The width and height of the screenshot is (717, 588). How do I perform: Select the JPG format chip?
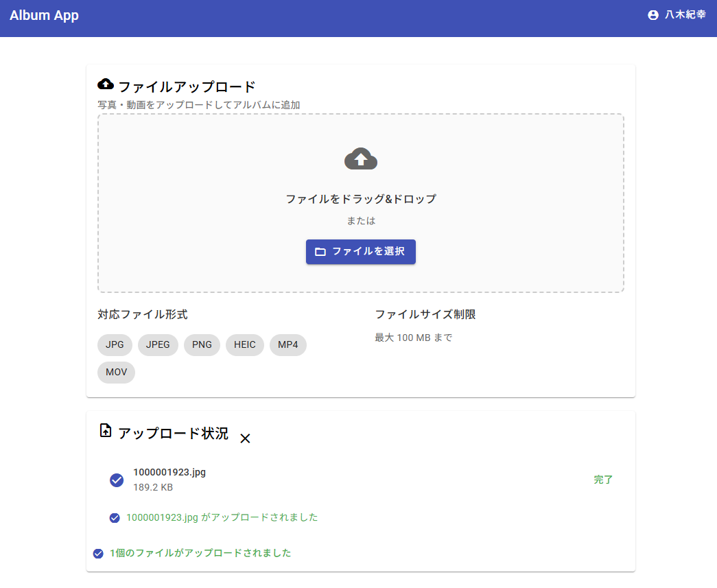click(115, 345)
